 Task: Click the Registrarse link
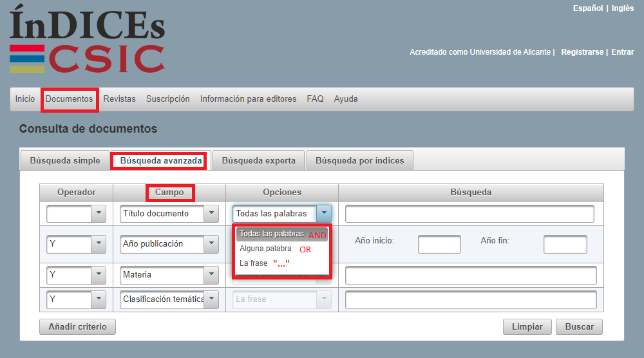[x=582, y=52]
